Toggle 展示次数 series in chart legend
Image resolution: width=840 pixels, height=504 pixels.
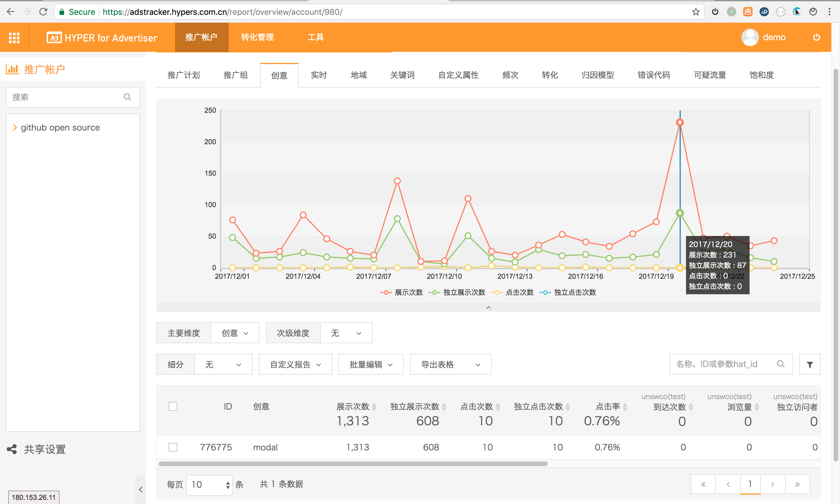click(x=401, y=292)
